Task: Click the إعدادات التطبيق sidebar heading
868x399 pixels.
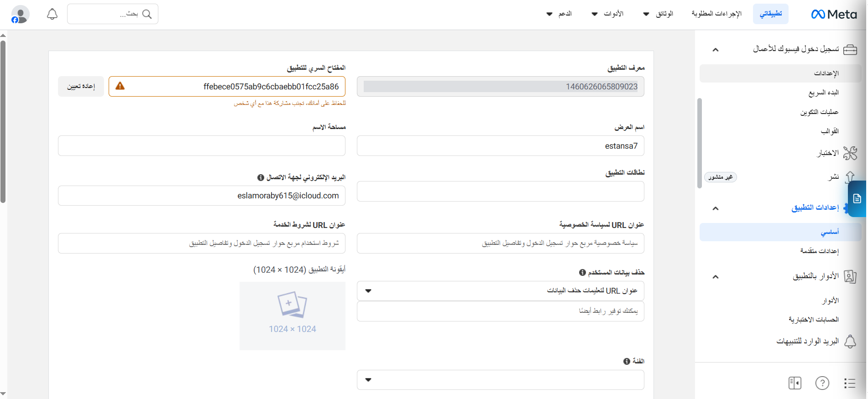Action: (x=815, y=208)
